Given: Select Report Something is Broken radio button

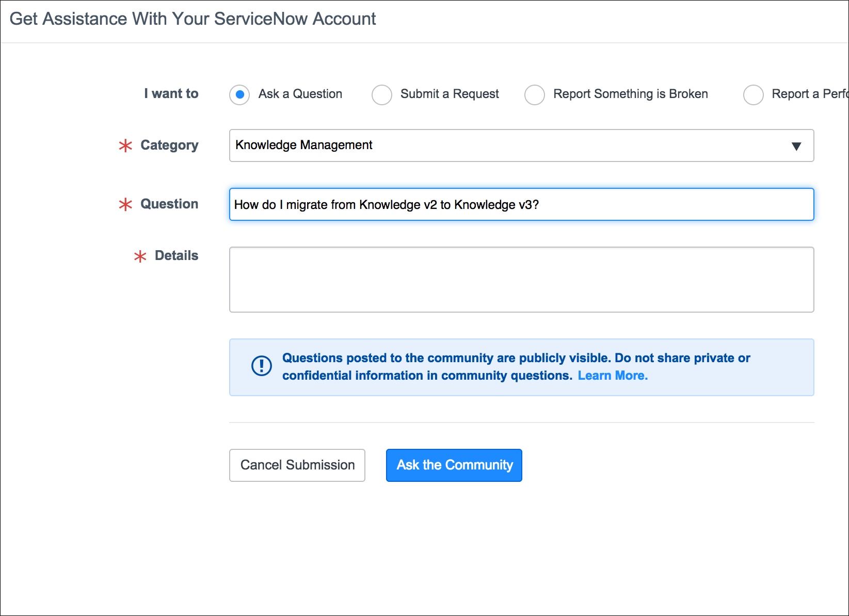Looking at the screenshot, I should (x=534, y=94).
